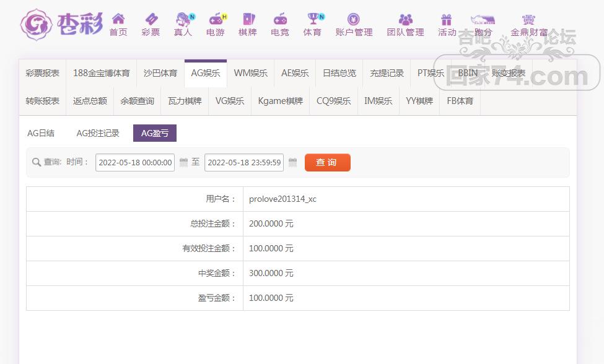This screenshot has height=364, width=604.
Task: Open the AG日结 sub-tab
Action: point(41,133)
